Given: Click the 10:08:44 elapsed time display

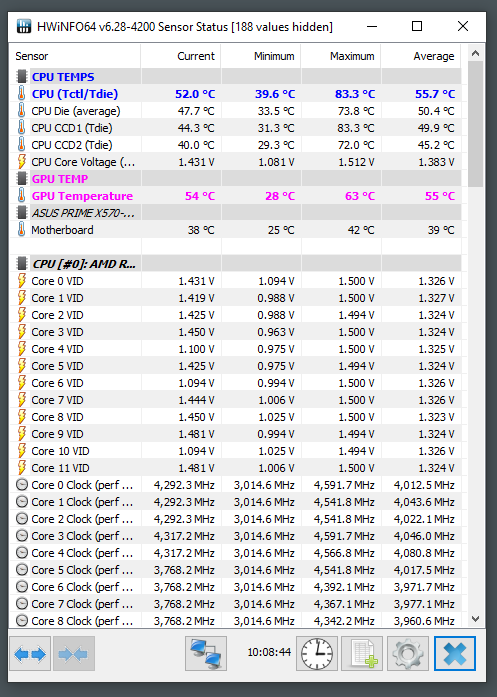Looking at the screenshot, I should pyautogui.click(x=269, y=652).
